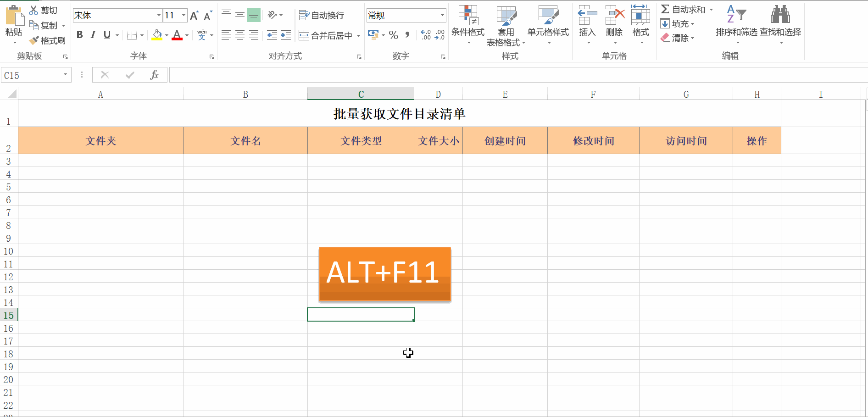868x417 pixels.
Task: Click Merge and Center (合并后居中)
Action: tap(326, 35)
